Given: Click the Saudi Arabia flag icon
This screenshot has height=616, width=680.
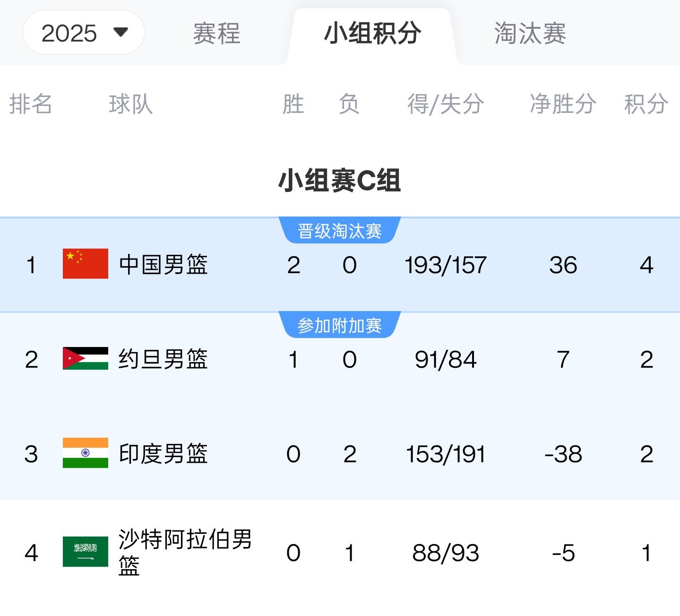Looking at the screenshot, I should [86, 552].
